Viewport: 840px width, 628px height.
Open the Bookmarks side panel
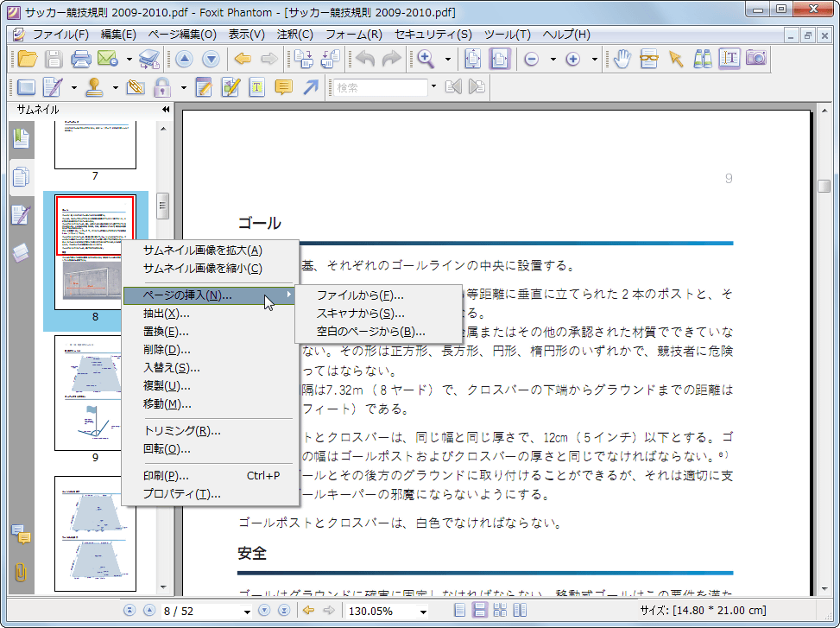[21, 139]
